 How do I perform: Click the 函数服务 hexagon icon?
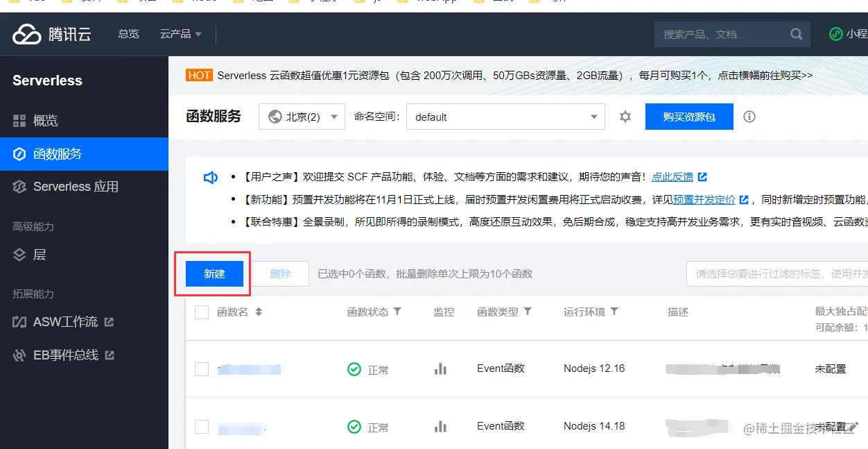(x=19, y=154)
